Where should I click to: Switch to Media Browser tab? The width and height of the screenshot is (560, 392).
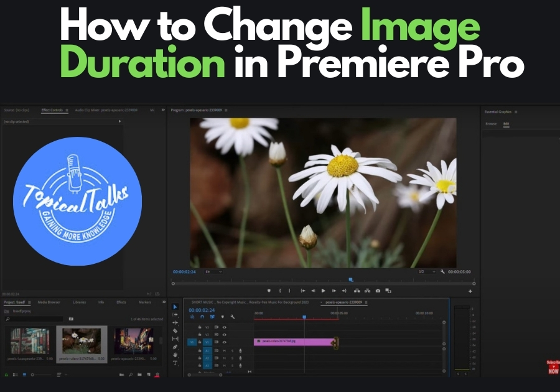click(x=49, y=302)
